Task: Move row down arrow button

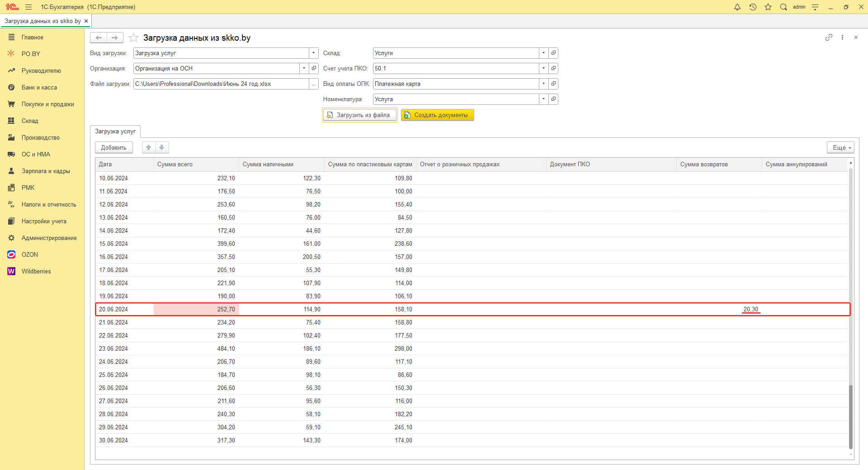Action: (162, 147)
